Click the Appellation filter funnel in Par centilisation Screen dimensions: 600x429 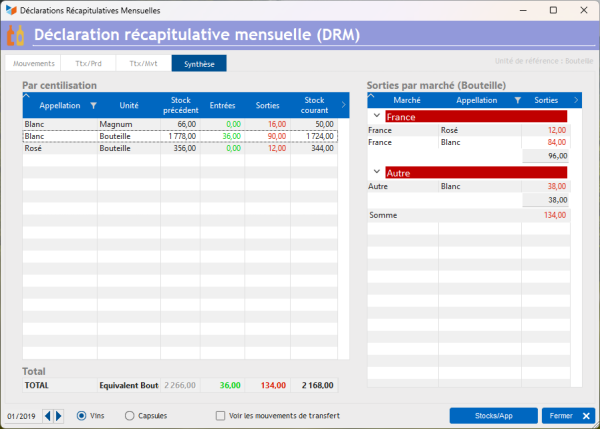click(93, 106)
